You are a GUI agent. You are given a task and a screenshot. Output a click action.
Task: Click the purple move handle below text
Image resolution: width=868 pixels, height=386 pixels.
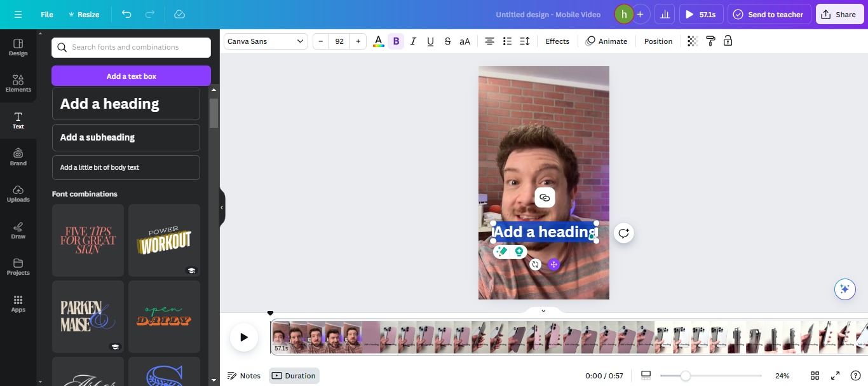(554, 265)
